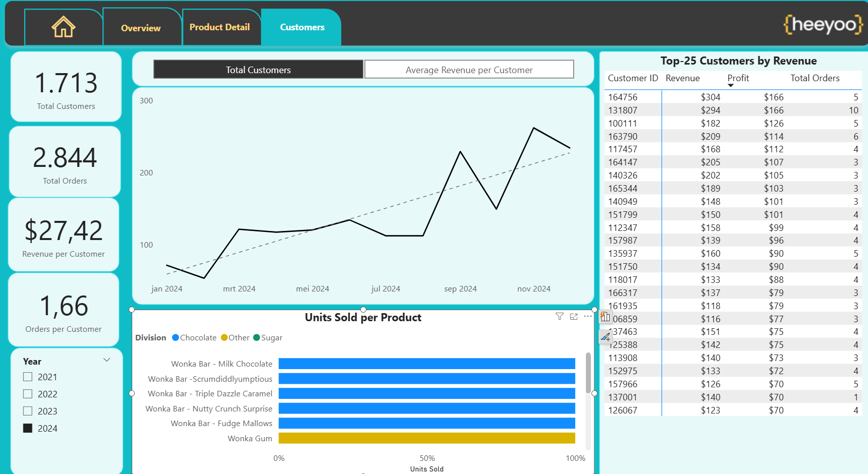Select customer ID 157987 row
The width and height of the screenshot is (868, 474).
(733, 240)
